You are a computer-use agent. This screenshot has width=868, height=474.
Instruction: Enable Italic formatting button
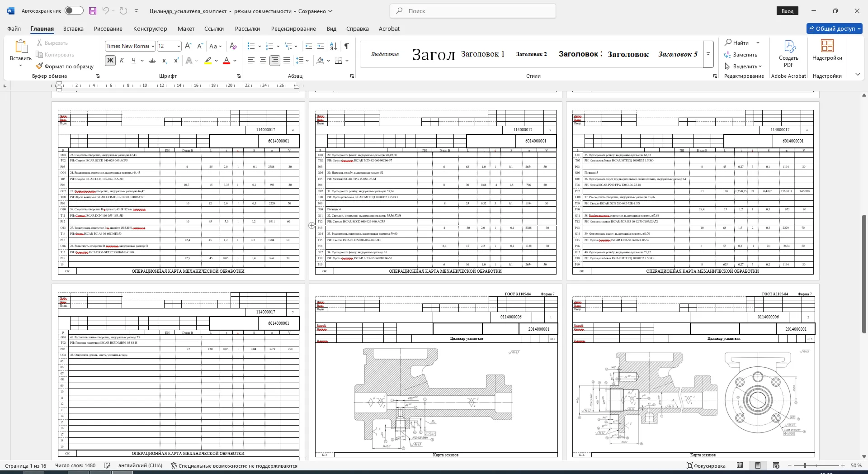click(122, 61)
